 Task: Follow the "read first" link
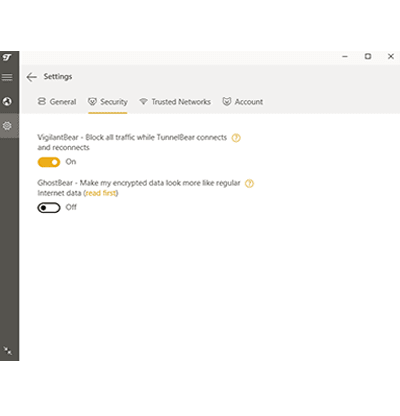pos(101,193)
